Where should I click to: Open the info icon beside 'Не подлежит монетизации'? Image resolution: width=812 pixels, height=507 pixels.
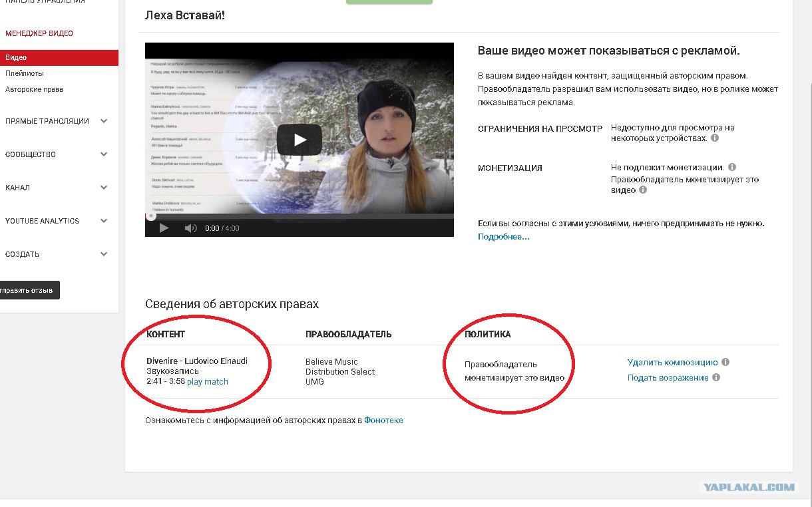(x=731, y=168)
